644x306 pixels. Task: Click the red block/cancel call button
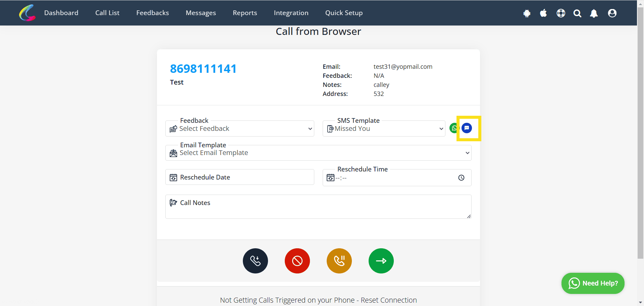tap(297, 261)
